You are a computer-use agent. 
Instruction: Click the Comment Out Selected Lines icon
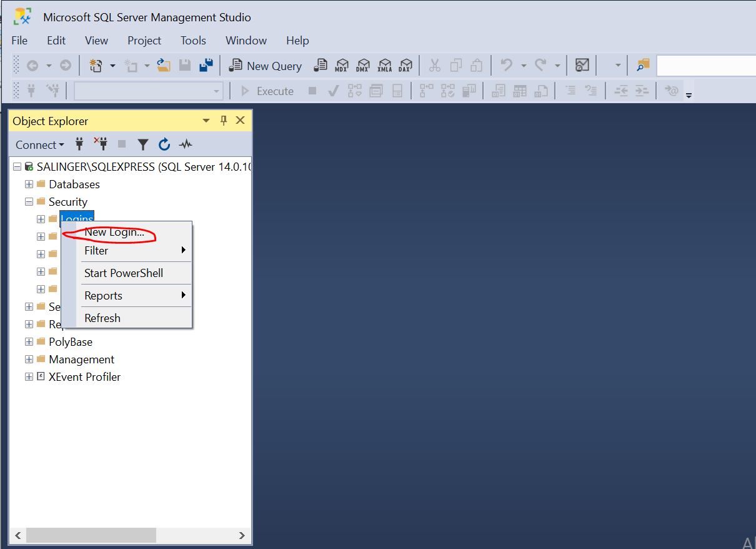(x=570, y=91)
